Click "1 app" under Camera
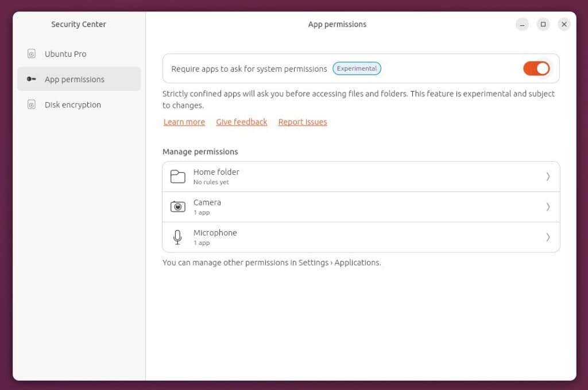588x390 pixels. tap(202, 212)
